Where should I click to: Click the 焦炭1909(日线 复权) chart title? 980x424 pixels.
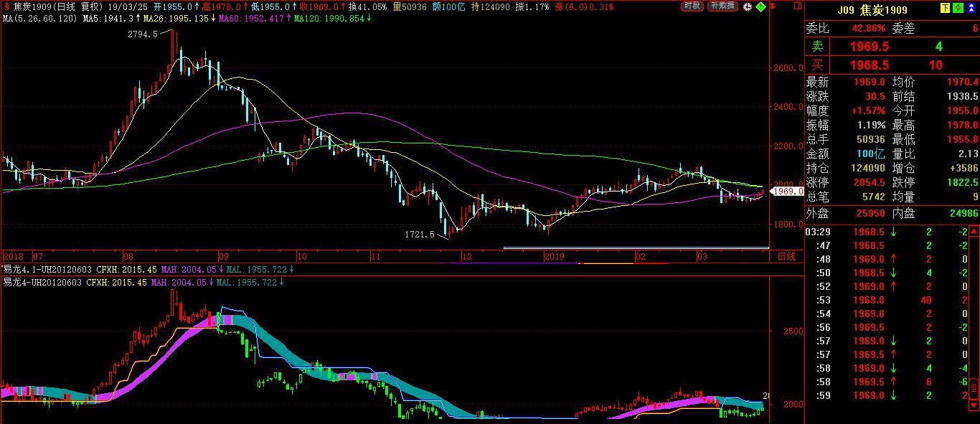tap(57, 6)
